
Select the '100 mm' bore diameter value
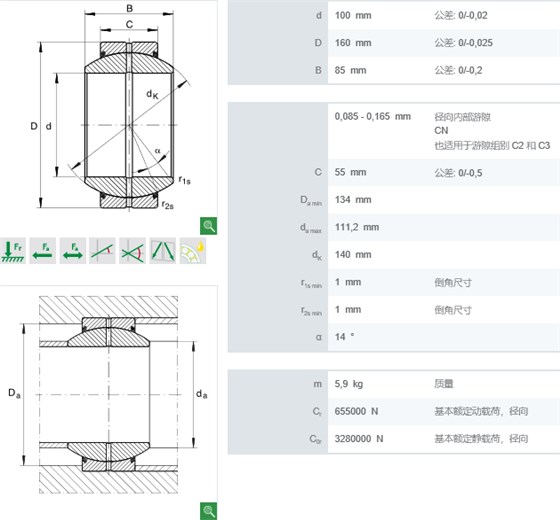(x=353, y=15)
